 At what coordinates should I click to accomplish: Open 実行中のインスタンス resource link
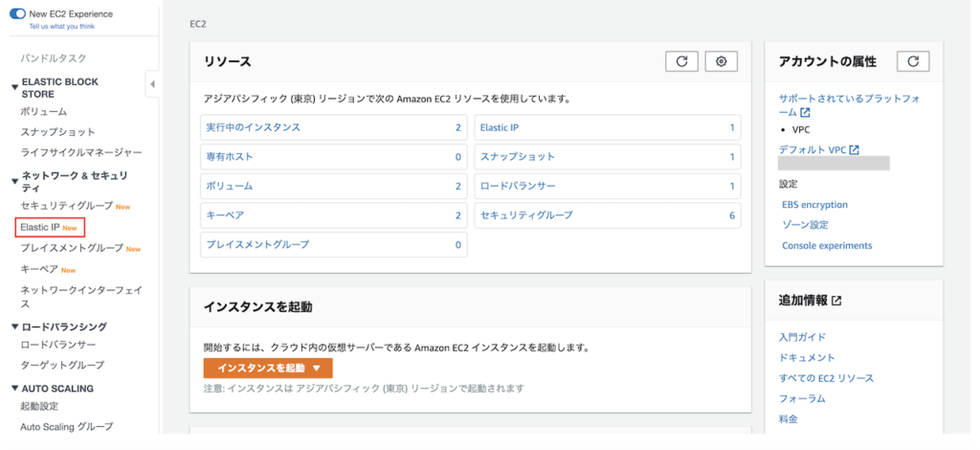click(x=253, y=127)
